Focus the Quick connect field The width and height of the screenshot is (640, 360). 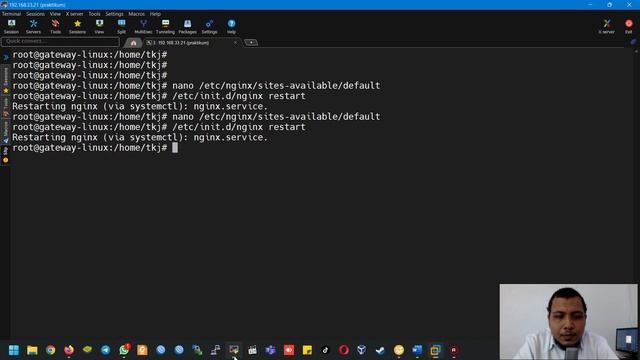pyautogui.click(x=60, y=41)
